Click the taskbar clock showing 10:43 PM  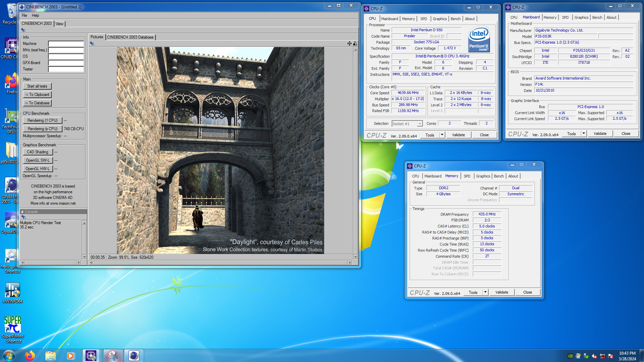(627, 356)
